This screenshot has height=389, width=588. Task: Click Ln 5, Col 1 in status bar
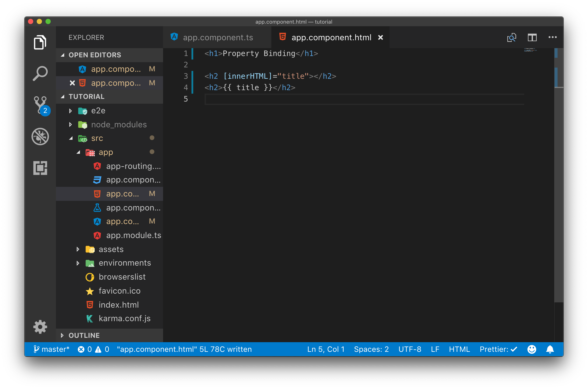326,349
